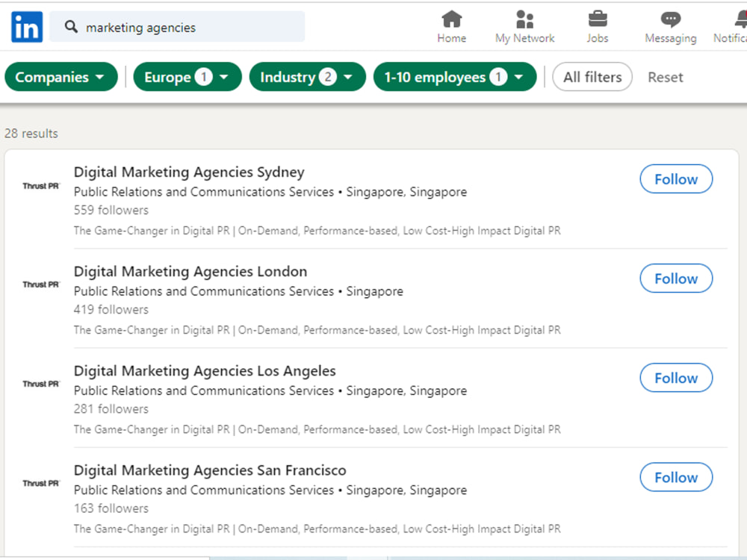The width and height of the screenshot is (747, 560).
Task: Click the 28 results count text
Action: pos(31,134)
